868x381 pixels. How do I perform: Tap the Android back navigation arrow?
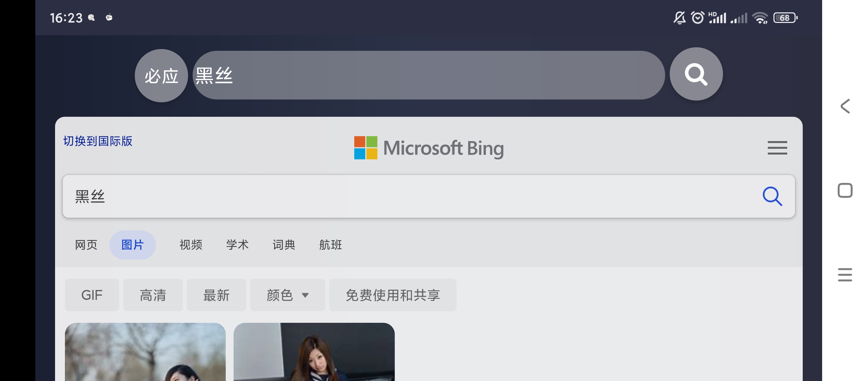click(x=845, y=106)
